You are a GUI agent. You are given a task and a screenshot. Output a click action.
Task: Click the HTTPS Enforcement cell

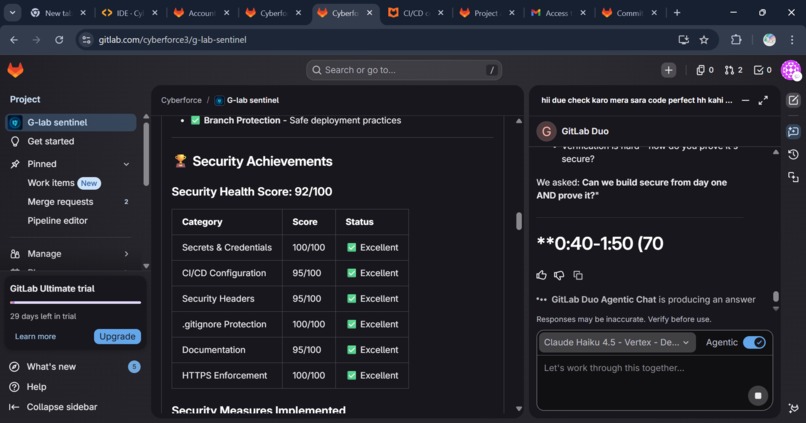(227, 376)
